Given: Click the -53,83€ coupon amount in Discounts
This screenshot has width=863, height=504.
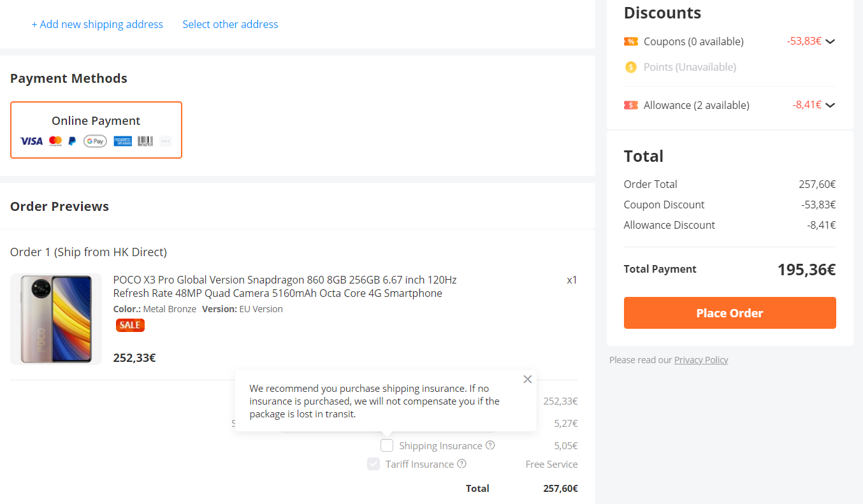Looking at the screenshot, I should coord(804,41).
